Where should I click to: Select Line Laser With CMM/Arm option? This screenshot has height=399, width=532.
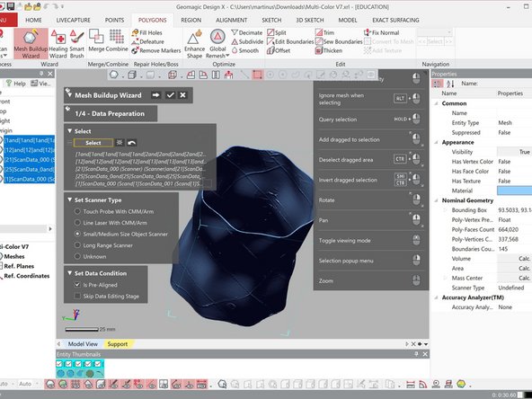pyautogui.click(x=77, y=223)
